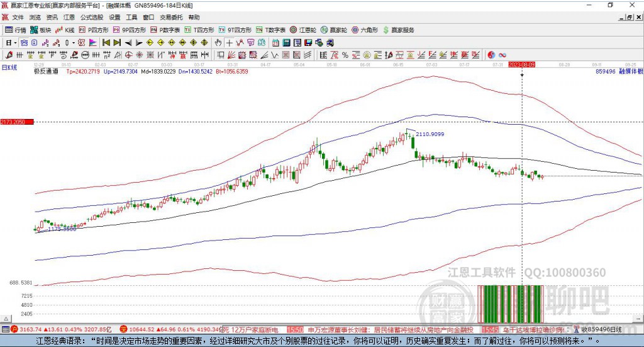
Task: Open the T数字表 tool
Action: (270, 30)
